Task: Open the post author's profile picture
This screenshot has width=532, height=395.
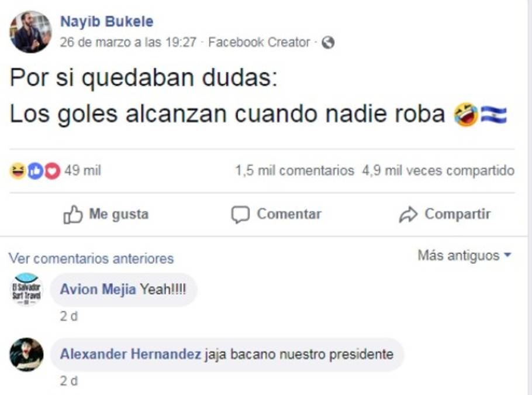Action: pyautogui.click(x=30, y=32)
